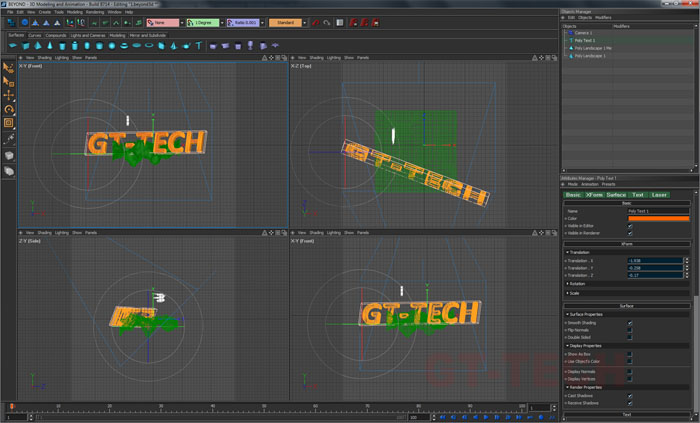Create a sphere primitive
Screen dimensions: 700x423
point(112,46)
